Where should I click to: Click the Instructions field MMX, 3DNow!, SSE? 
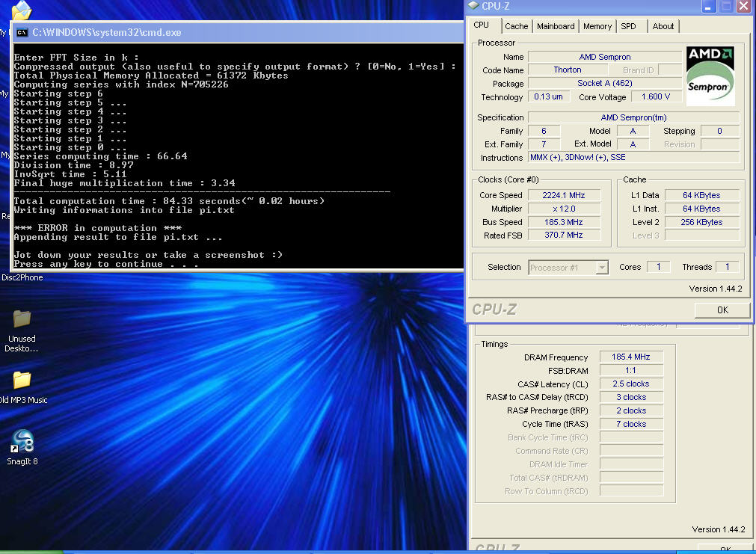633,157
